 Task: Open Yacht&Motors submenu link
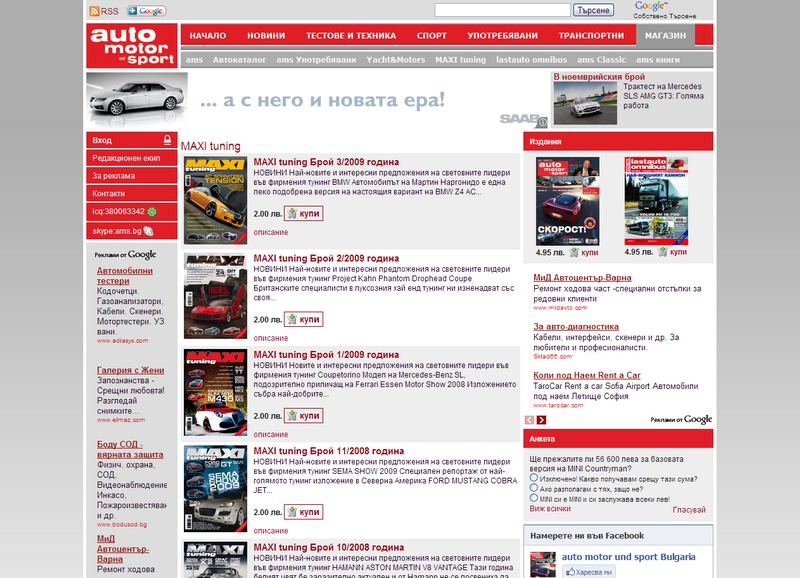click(395, 60)
